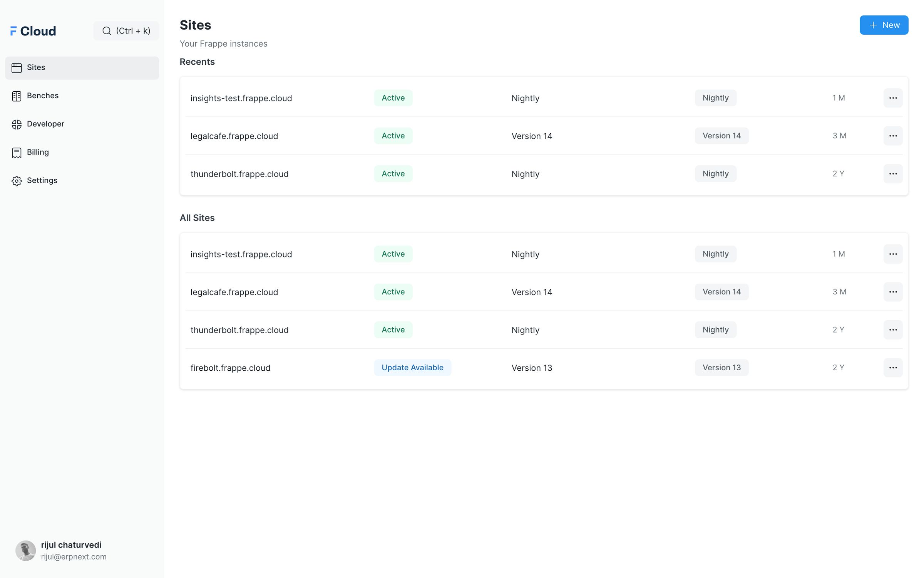Click the Benches icon in the sidebar

[x=17, y=96]
